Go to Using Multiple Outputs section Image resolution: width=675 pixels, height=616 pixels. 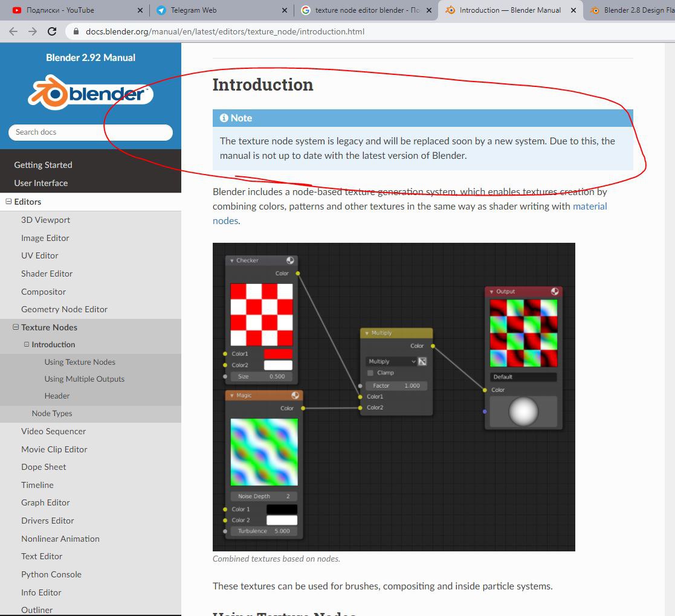[x=85, y=379]
